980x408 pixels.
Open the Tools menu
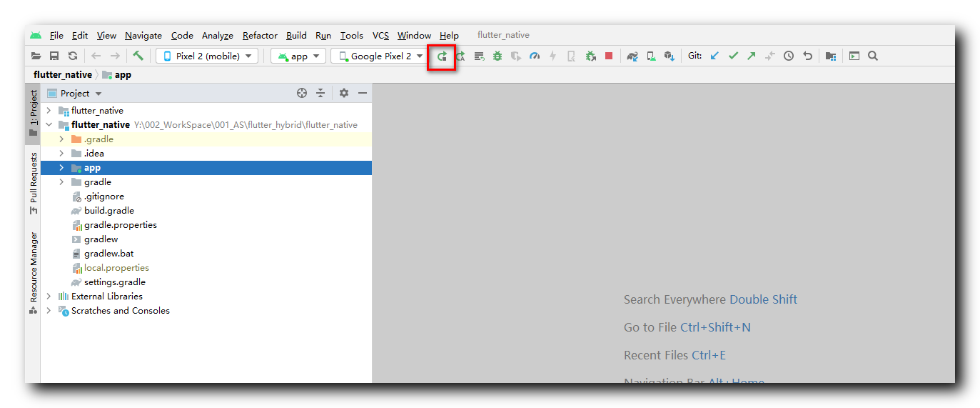point(351,35)
